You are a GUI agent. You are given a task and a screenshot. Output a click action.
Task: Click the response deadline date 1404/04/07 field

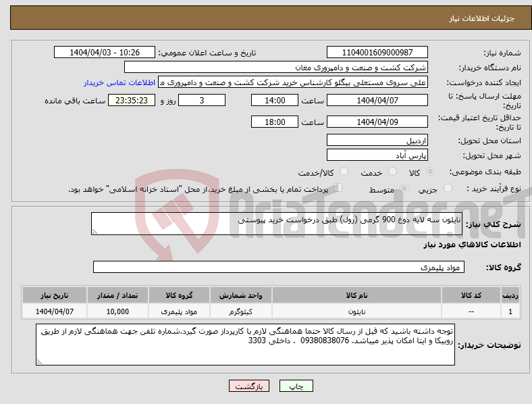click(377, 100)
